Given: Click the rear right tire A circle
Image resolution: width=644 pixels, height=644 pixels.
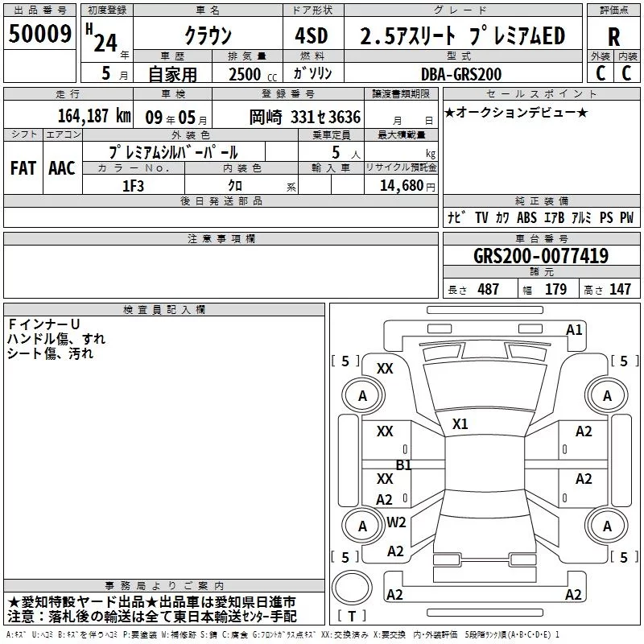Looking at the screenshot, I should point(607,526).
